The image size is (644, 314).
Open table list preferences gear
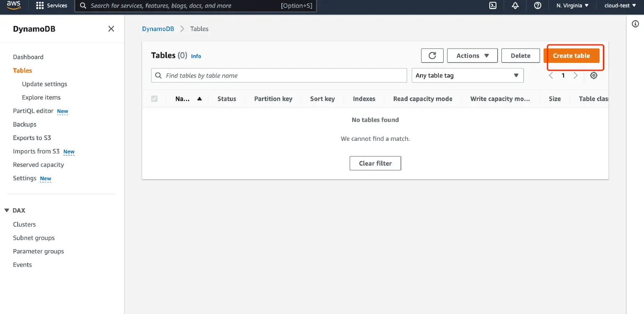pyautogui.click(x=594, y=75)
